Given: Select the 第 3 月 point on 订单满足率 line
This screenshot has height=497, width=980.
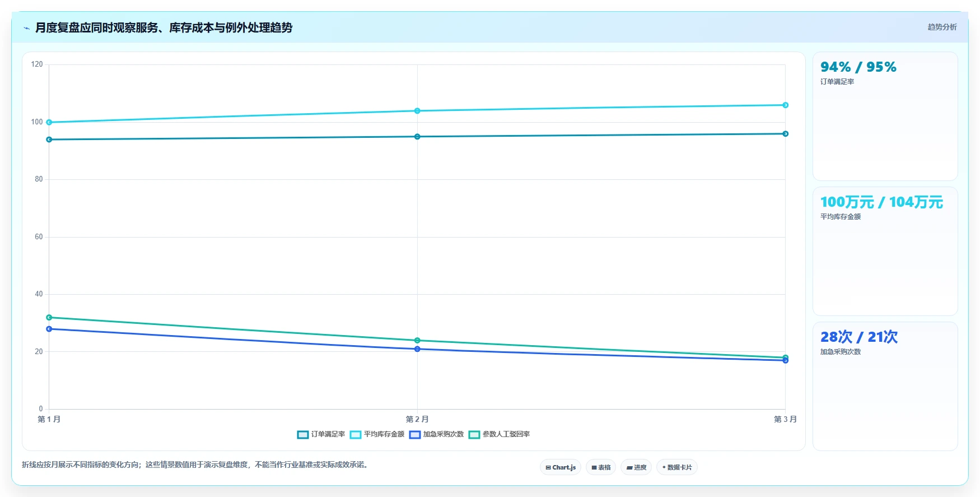Looking at the screenshot, I should pyautogui.click(x=785, y=134).
